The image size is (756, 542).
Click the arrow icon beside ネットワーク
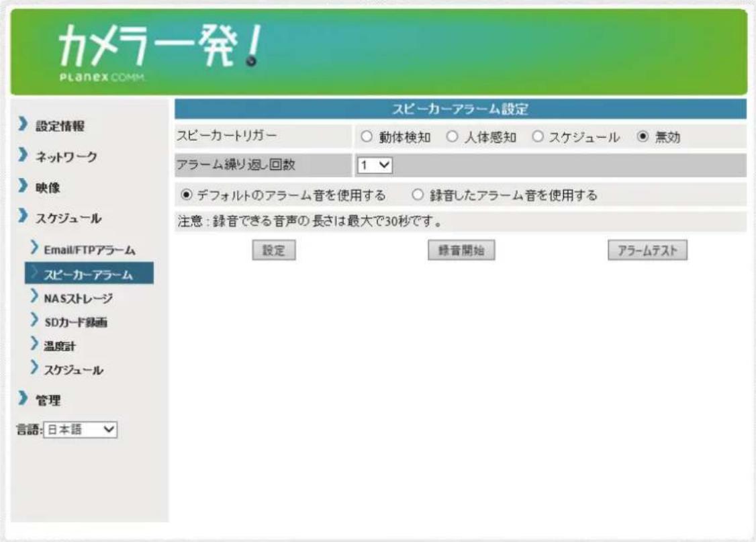(23, 154)
